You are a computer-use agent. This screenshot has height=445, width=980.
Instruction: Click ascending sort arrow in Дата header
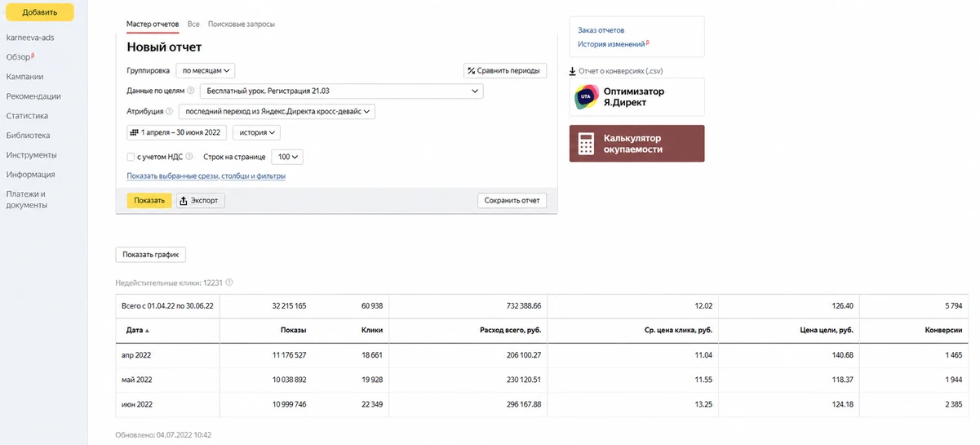pos(147,331)
